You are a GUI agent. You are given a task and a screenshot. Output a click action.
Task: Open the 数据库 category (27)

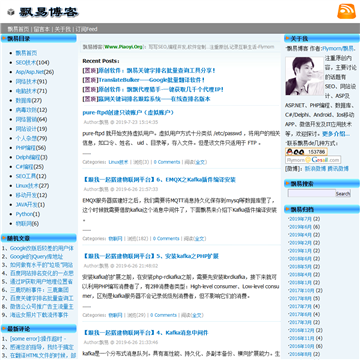point(23,100)
